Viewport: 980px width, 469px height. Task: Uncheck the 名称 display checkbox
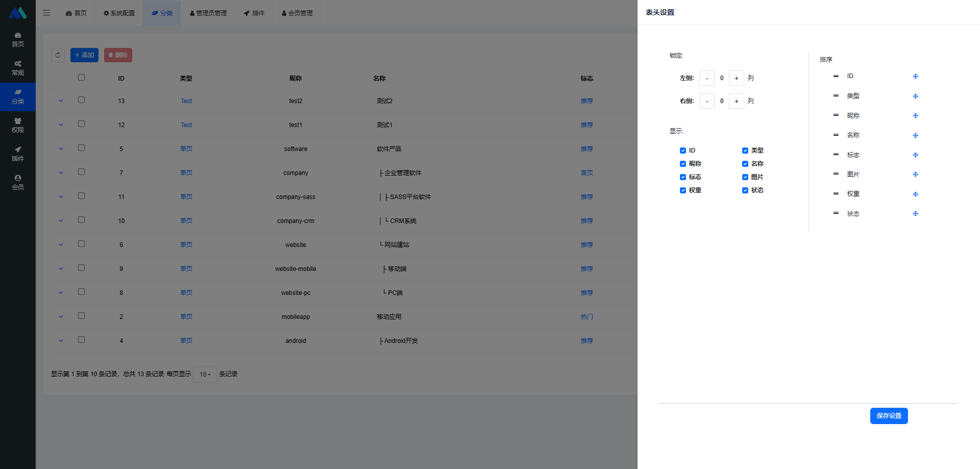[x=745, y=164]
